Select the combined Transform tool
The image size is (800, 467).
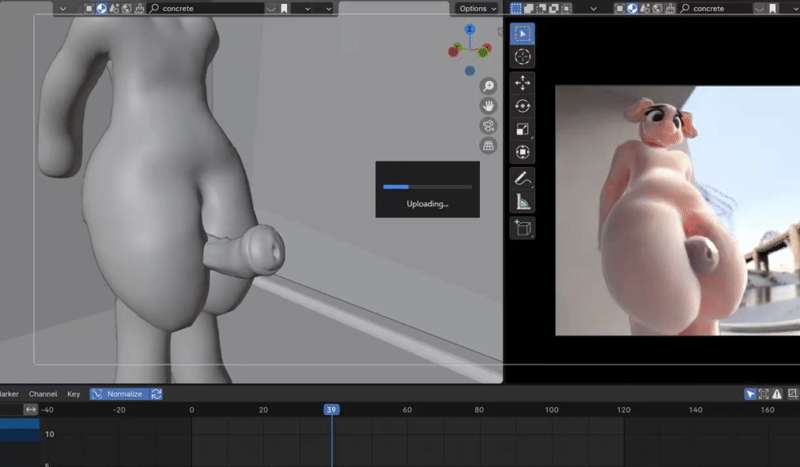tap(522, 152)
